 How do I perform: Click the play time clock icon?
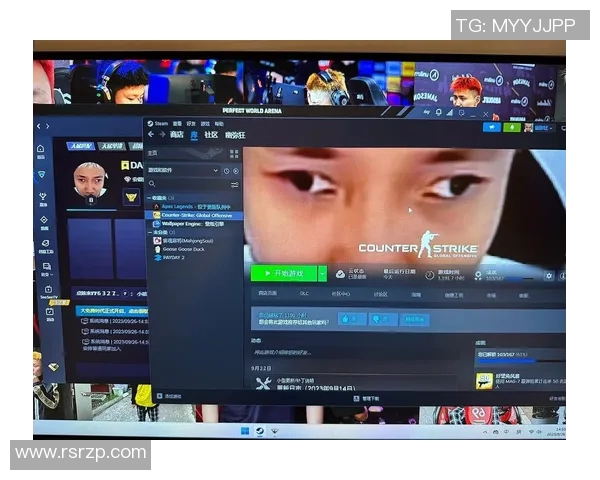430,275
